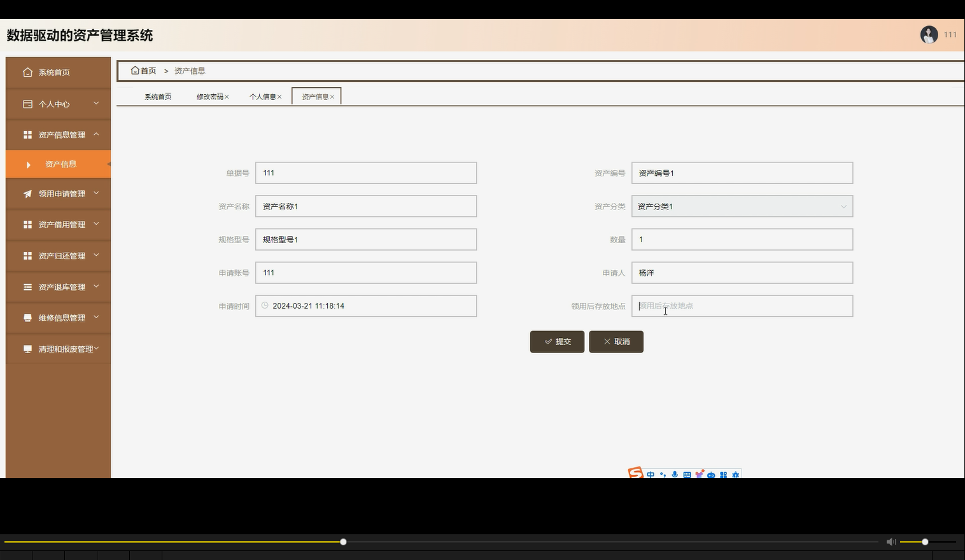
Task: Switch to the 系统首页 tab
Action: click(158, 97)
